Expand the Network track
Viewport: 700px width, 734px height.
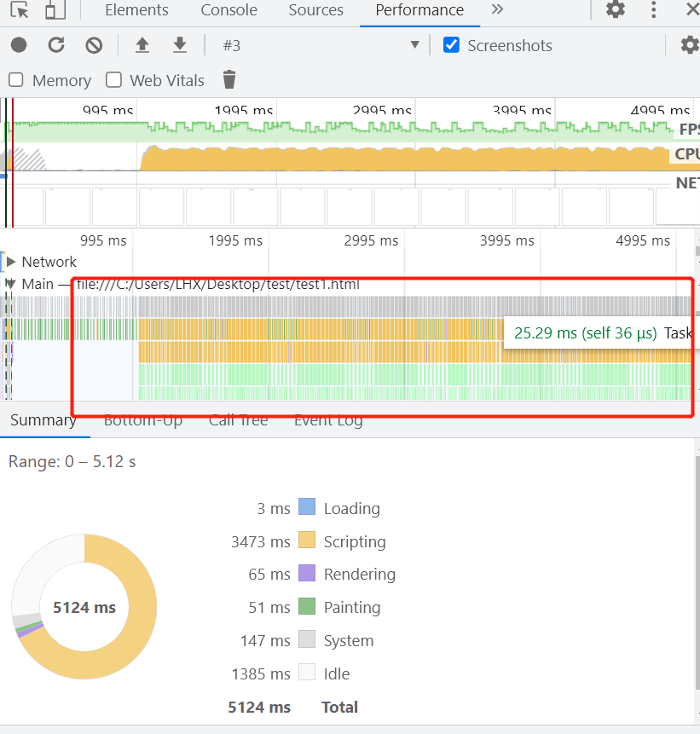11,262
